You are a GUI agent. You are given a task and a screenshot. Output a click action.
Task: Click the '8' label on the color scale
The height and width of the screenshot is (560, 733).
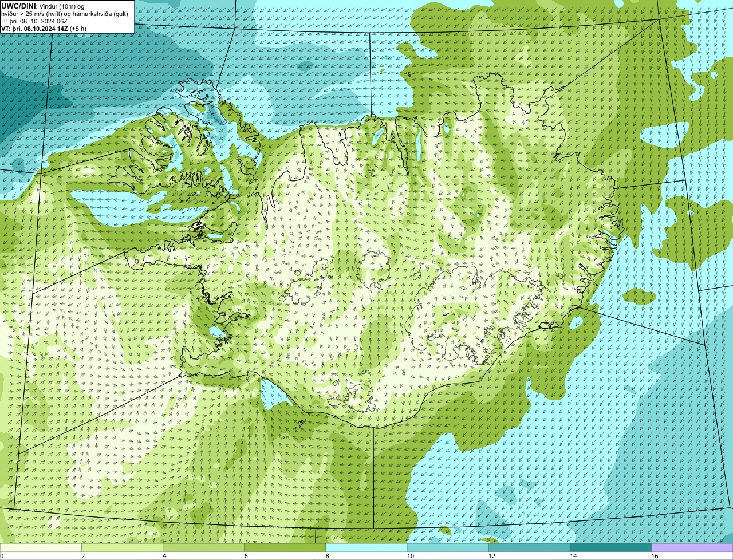[x=327, y=556]
